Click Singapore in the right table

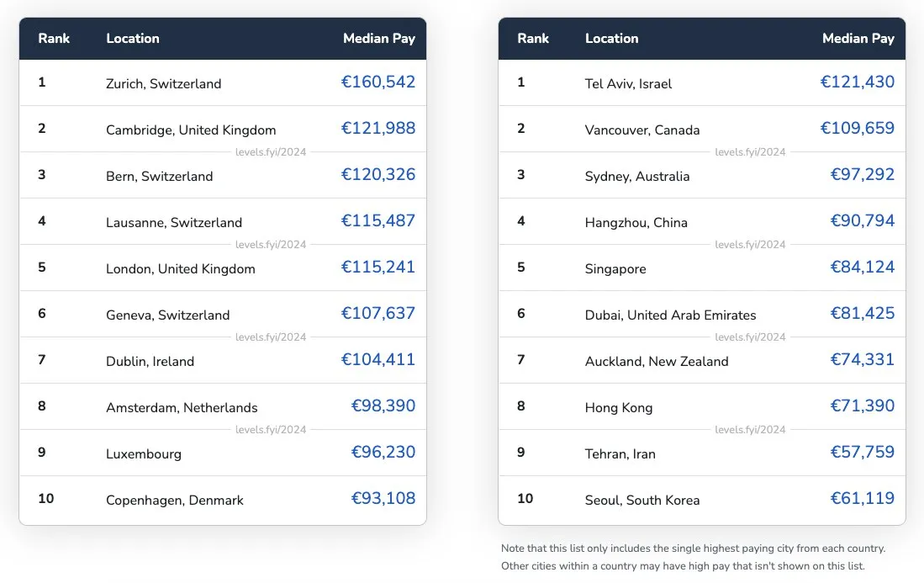pos(615,269)
